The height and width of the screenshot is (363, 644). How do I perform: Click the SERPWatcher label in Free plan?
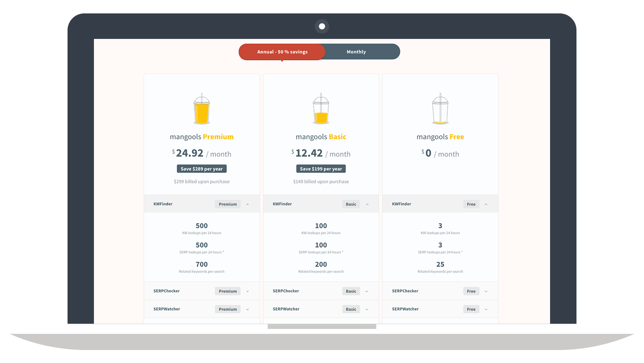(405, 309)
